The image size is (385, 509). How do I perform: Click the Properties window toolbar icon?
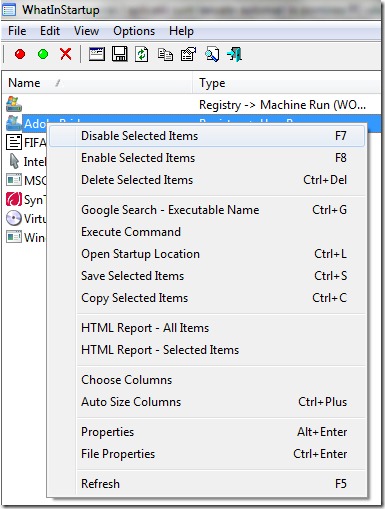click(97, 54)
